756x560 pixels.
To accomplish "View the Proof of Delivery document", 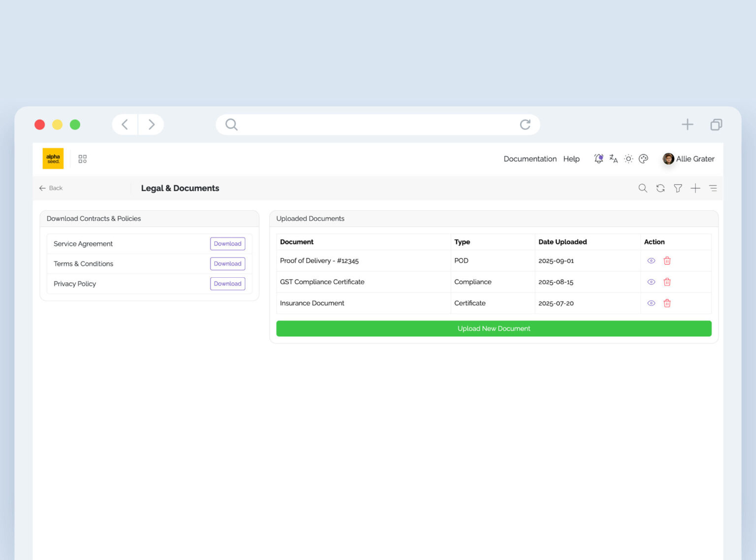I will [651, 261].
